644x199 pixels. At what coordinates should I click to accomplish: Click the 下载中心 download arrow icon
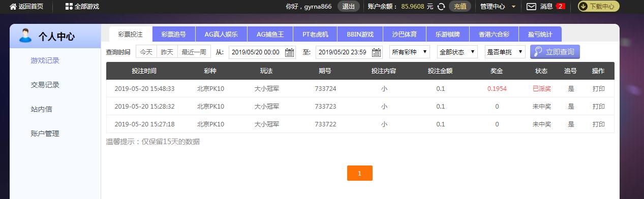coord(584,7)
